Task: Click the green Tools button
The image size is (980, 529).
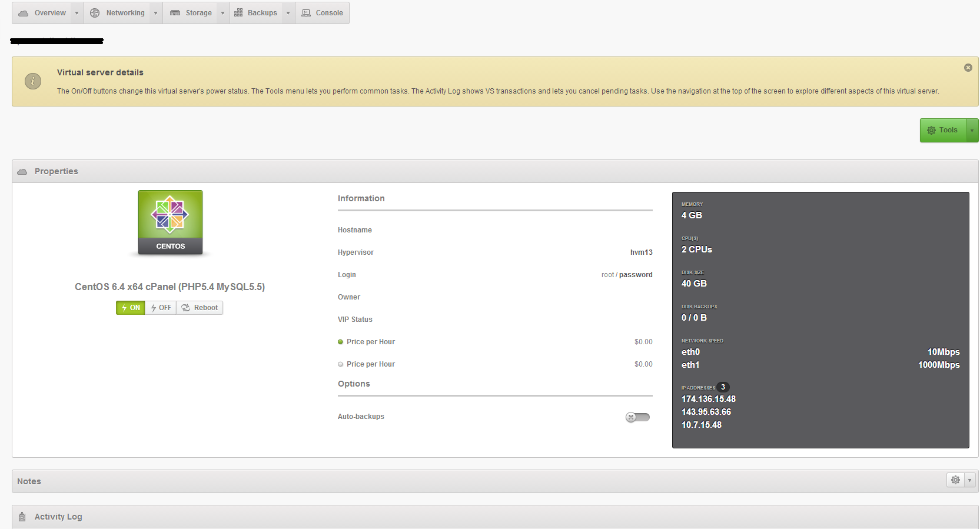Action: click(944, 130)
